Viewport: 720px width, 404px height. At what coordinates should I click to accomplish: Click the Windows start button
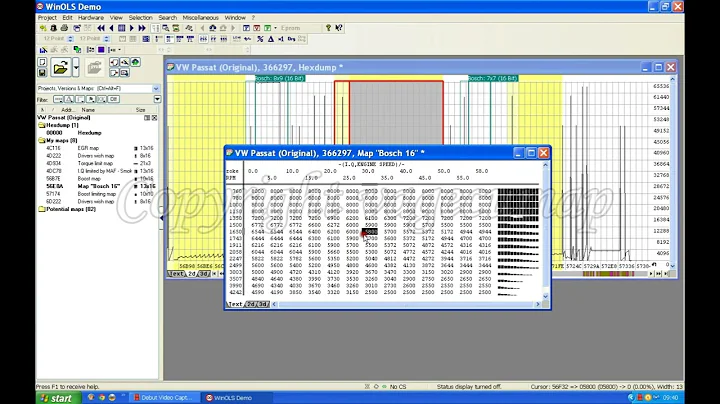tap(59, 398)
